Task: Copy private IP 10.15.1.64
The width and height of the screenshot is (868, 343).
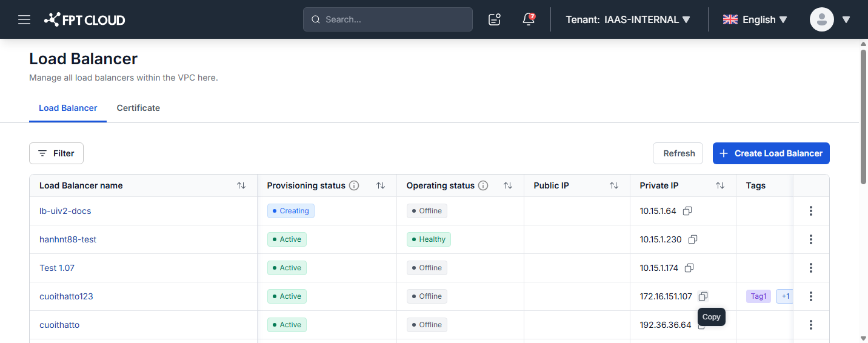Action: (687, 211)
